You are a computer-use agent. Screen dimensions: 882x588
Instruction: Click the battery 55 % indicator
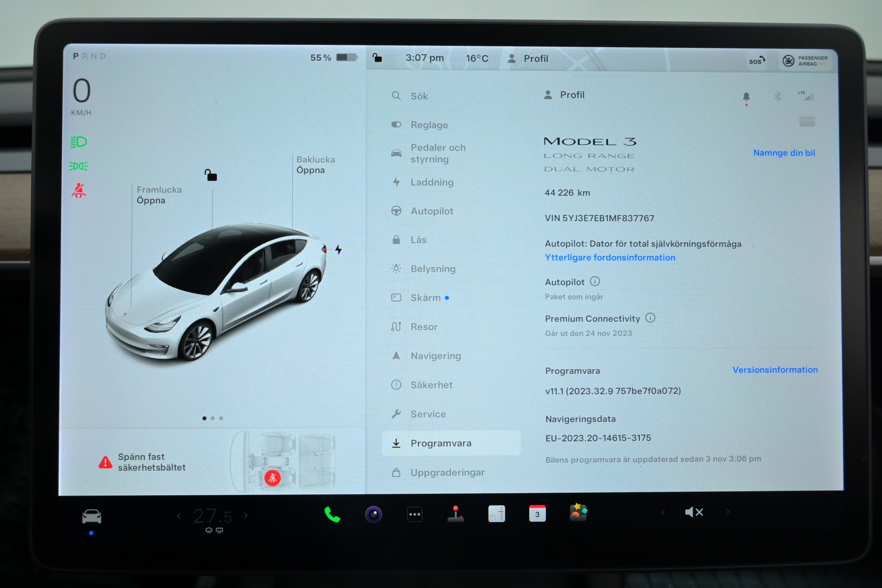point(333,58)
